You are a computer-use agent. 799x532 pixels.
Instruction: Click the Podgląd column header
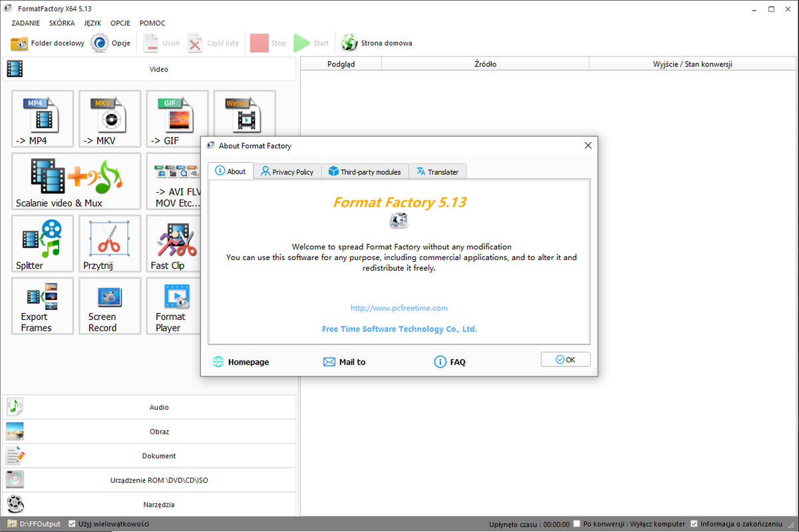coord(341,64)
